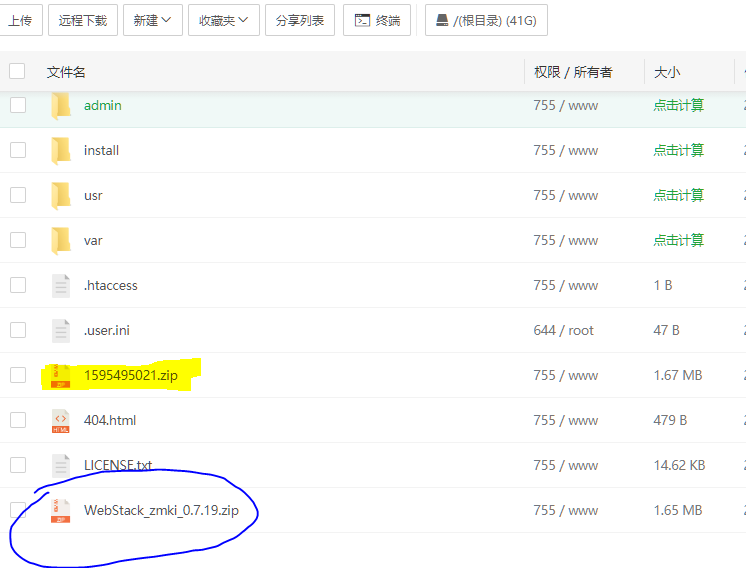The width and height of the screenshot is (746, 568).
Task: Click the WebStack_zmki zip file icon
Action: [61, 510]
